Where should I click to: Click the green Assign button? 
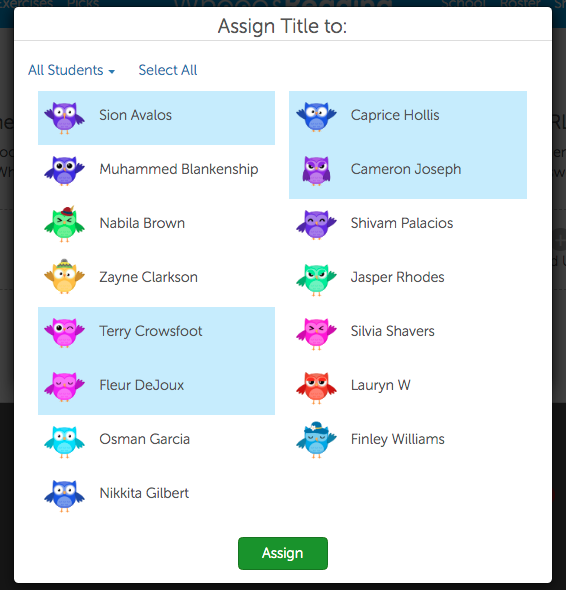tap(283, 553)
